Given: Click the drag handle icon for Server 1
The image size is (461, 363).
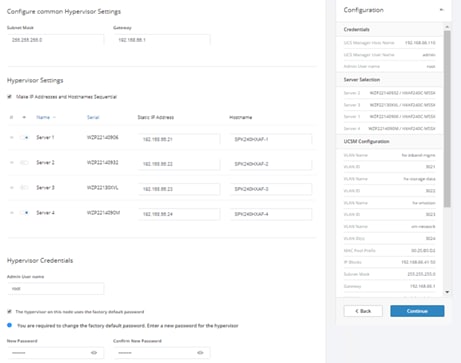Looking at the screenshot, I should 12,137.
